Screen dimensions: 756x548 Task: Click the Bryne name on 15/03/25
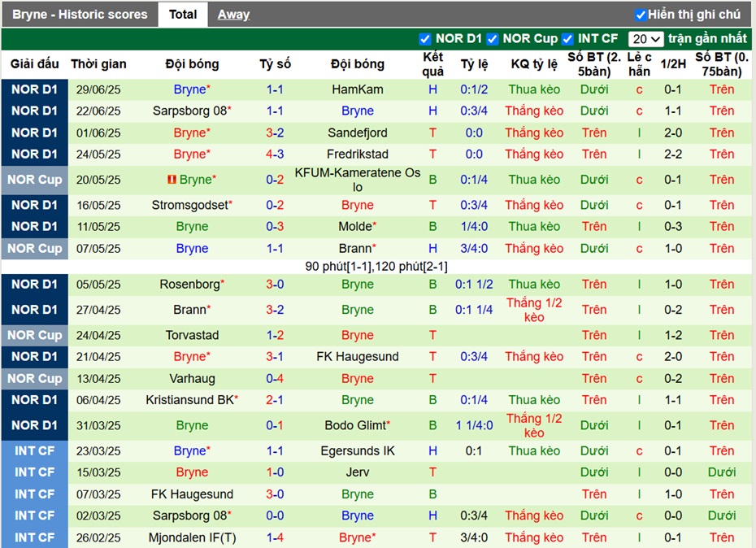tap(192, 472)
